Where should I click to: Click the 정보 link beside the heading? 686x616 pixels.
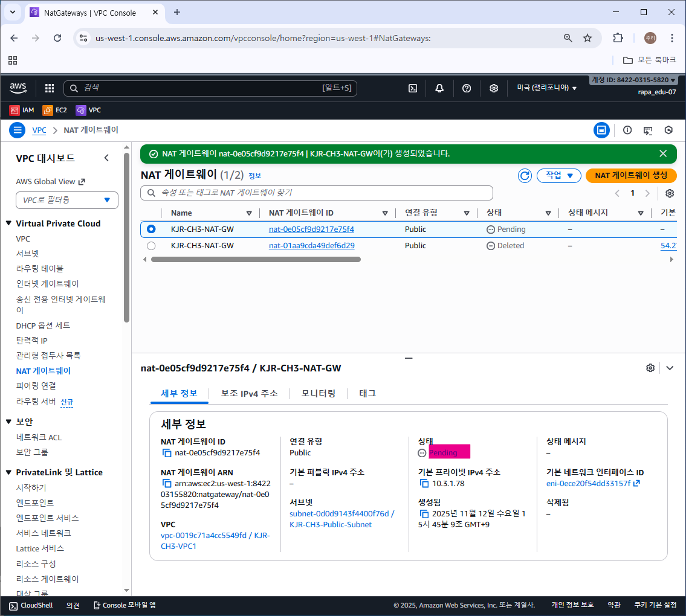coord(254,176)
